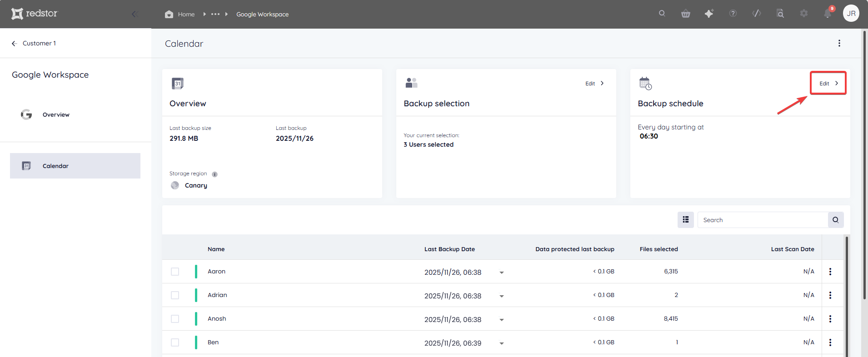Edit the Backup selection
The width and height of the screenshot is (868, 357).
point(594,83)
